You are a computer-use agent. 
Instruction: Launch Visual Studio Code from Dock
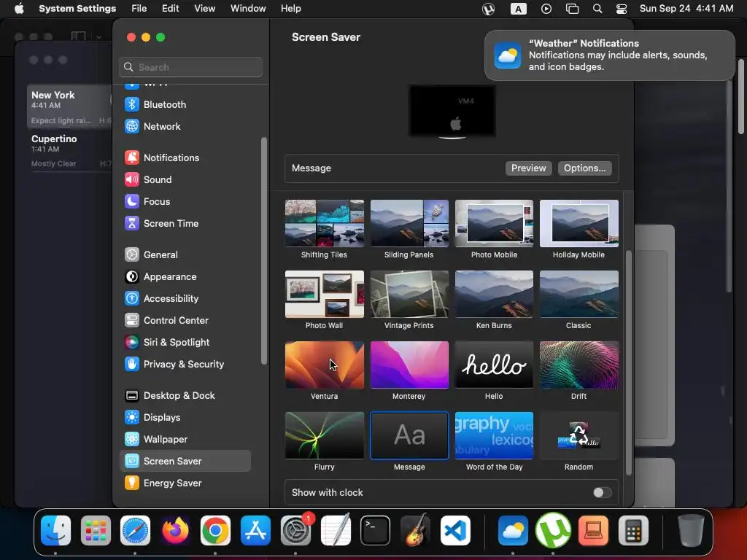455,530
